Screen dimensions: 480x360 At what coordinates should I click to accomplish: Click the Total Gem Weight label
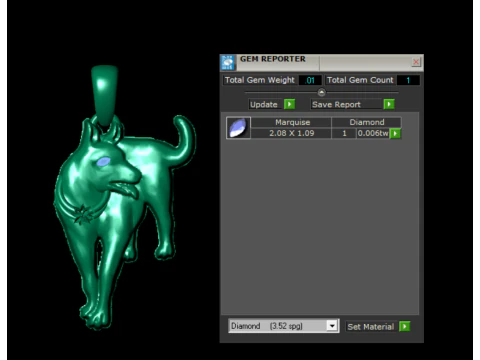coord(260,80)
